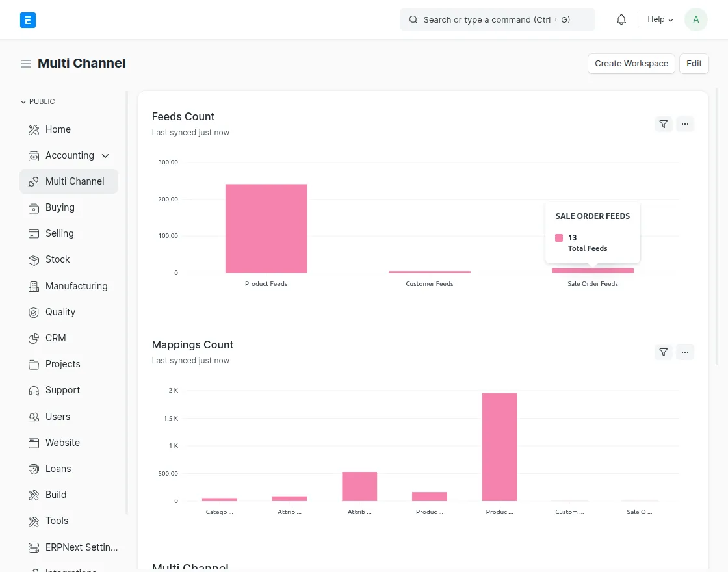Image resolution: width=728 pixels, height=572 pixels.
Task: Open the ellipsis menu on Feeds Count chart
Action: pyautogui.click(x=685, y=123)
